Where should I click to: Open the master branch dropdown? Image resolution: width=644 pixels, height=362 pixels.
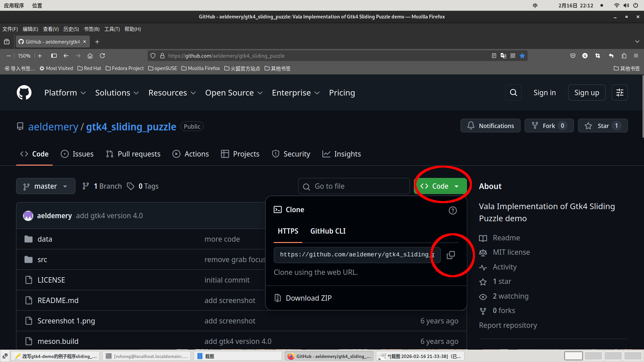coord(46,186)
